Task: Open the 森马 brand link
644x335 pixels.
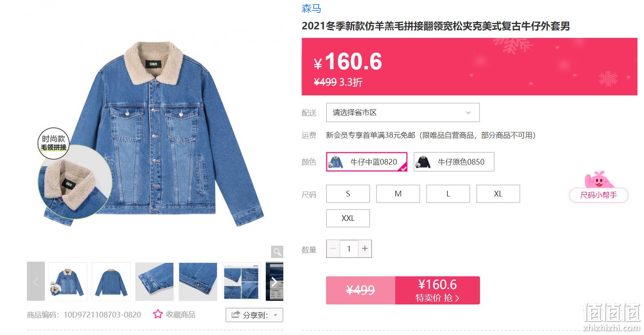Action: pyautogui.click(x=311, y=8)
